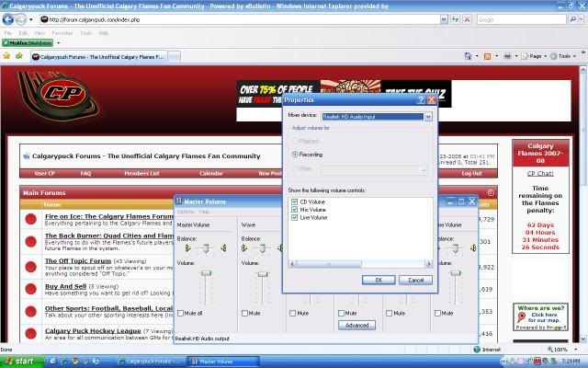Click the Internet security zone globe in status bar

pos(477,350)
